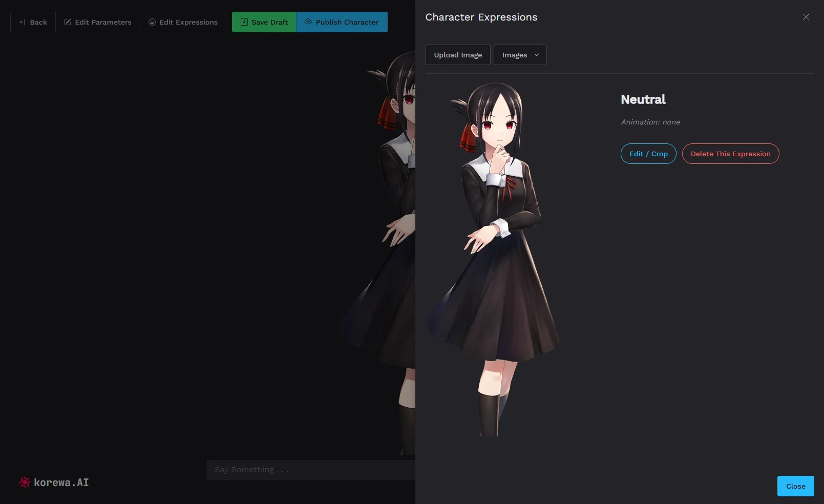Click Delete This Expression
The width and height of the screenshot is (824, 504).
tap(730, 154)
